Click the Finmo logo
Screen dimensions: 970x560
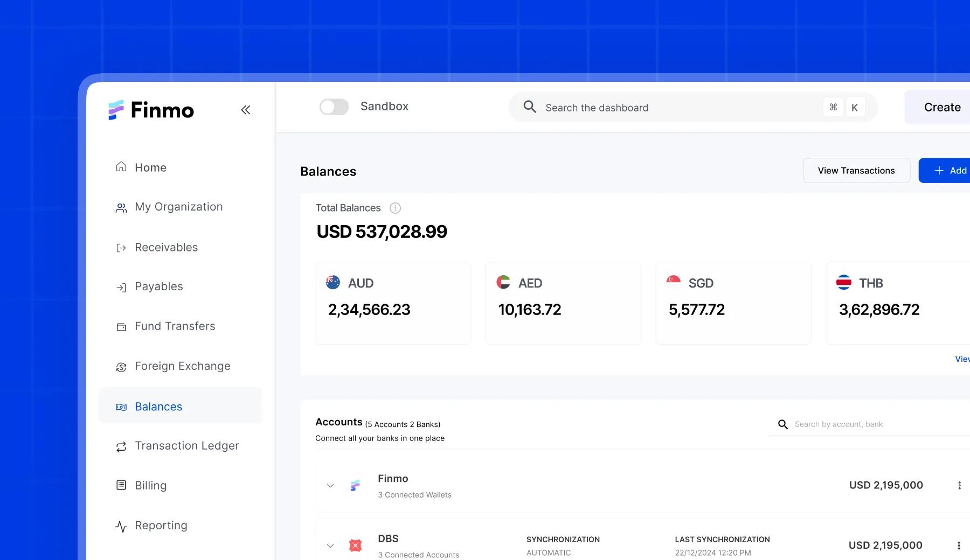pos(151,110)
